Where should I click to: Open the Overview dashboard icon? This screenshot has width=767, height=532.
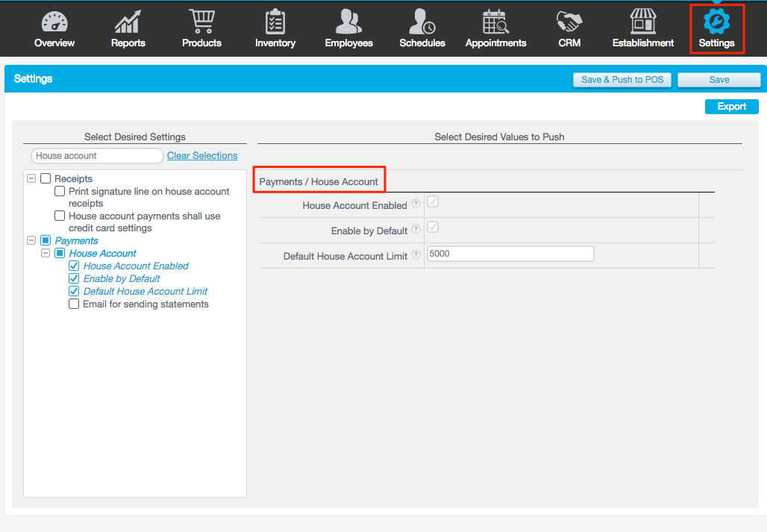tap(54, 22)
